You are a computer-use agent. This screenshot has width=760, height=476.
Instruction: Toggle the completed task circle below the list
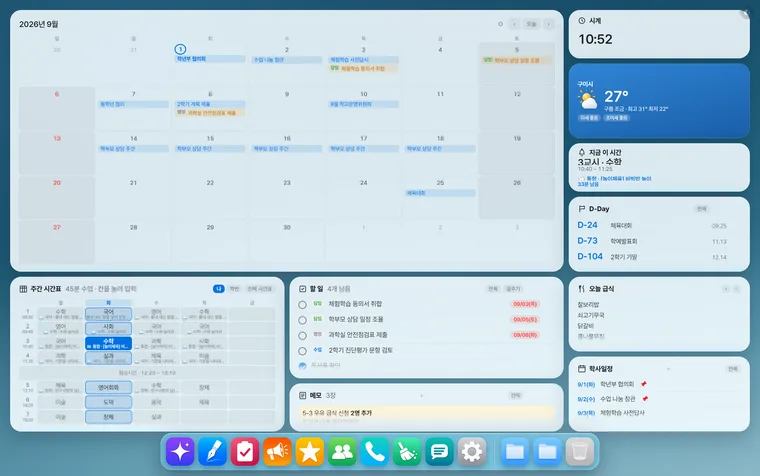(x=302, y=365)
